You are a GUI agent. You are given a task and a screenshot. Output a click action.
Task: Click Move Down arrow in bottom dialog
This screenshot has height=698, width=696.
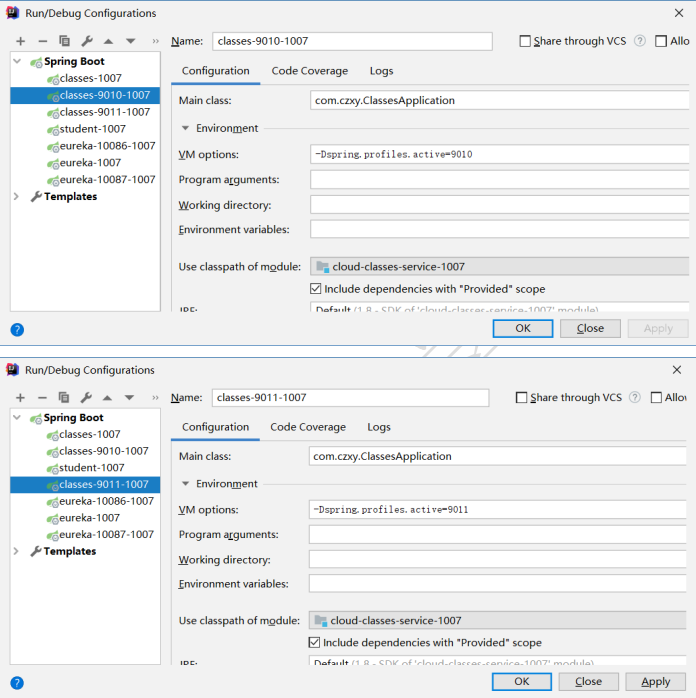(x=129, y=398)
